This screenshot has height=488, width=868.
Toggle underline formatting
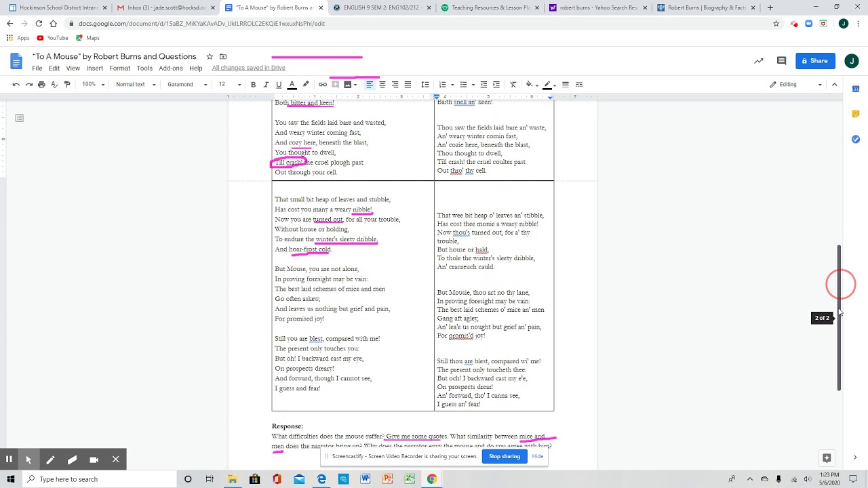pos(279,85)
